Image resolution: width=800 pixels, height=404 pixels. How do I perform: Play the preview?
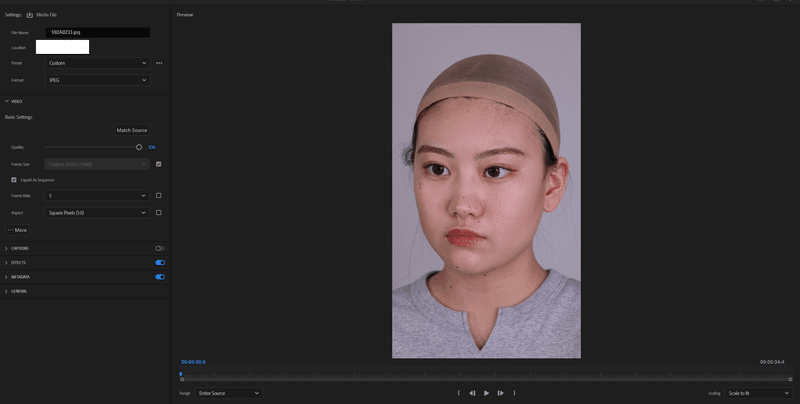[486, 393]
